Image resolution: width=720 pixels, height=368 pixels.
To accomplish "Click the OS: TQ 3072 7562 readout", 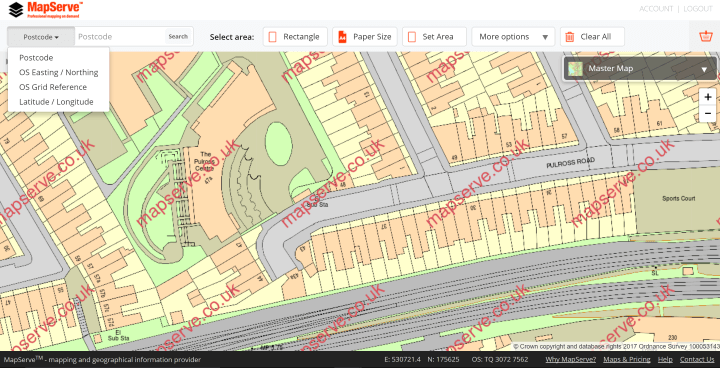I will [x=500, y=360].
